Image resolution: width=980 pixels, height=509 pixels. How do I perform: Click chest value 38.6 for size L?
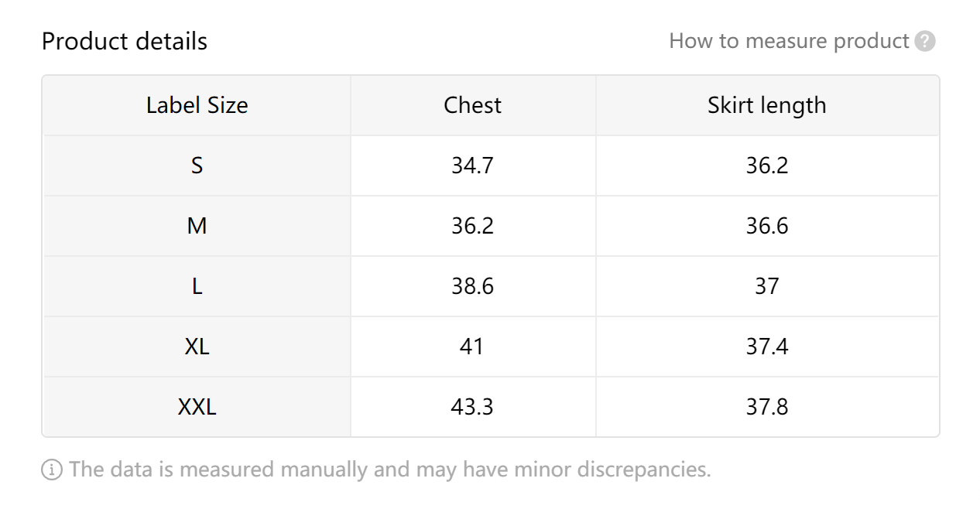click(x=473, y=286)
